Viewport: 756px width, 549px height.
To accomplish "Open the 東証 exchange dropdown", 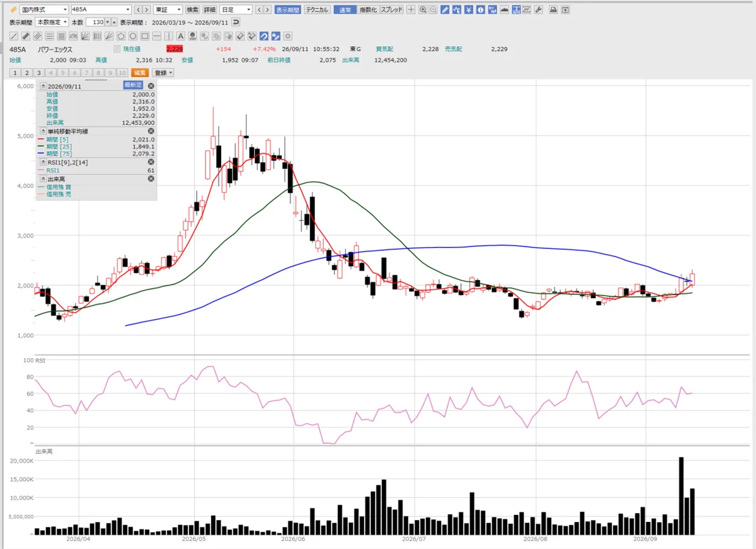I will [168, 9].
